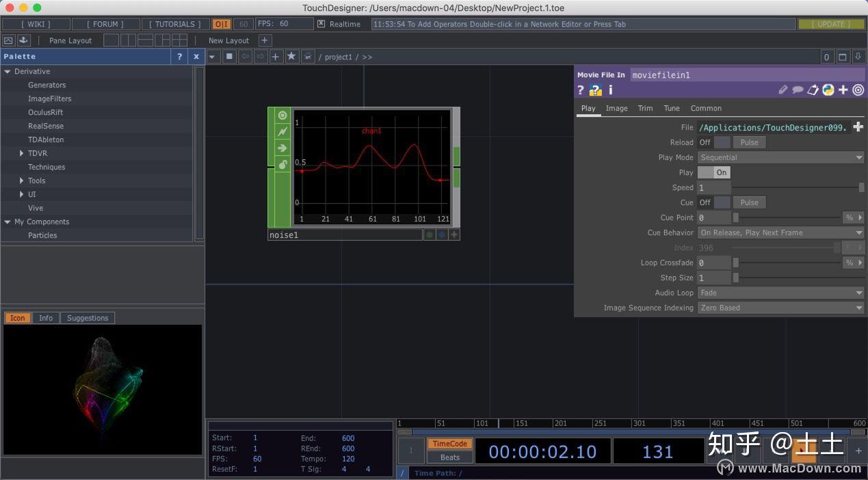The height and width of the screenshot is (480, 868).
Task: Open the operator help question mark
Action: pyautogui.click(x=581, y=90)
